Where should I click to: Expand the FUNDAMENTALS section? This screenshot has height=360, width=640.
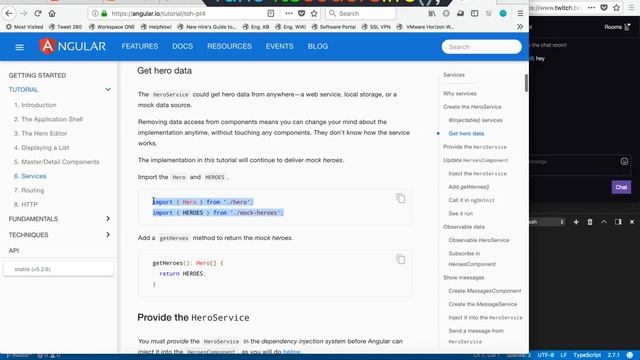coord(59,219)
